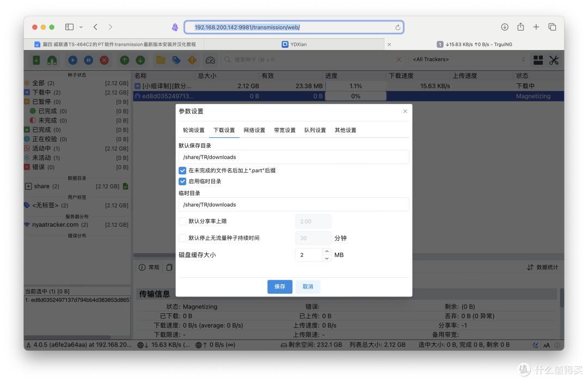The image size is (588, 382).
Task: Close the 参数设置 dialog
Action: [405, 112]
